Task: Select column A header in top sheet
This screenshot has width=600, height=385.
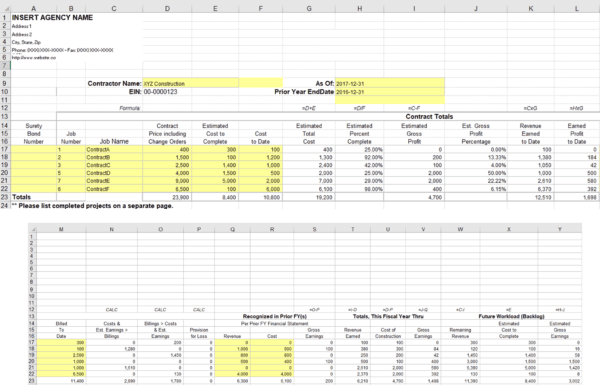Action: tap(34, 8)
